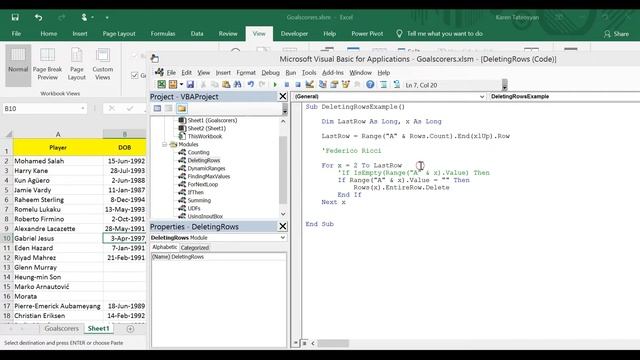Image resolution: width=640 pixels, height=360 pixels.
Task: Switch to the Formulas ribbon tab
Action: (x=163, y=33)
